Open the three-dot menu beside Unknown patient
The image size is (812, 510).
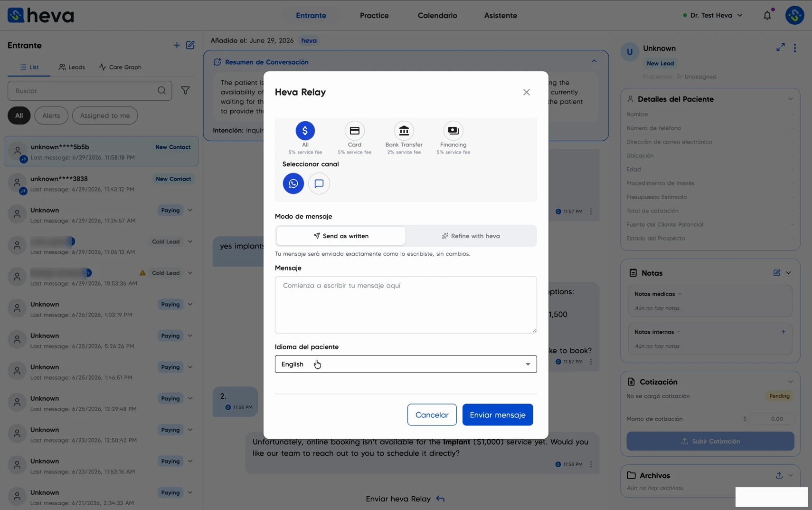[x=795, y=48]
